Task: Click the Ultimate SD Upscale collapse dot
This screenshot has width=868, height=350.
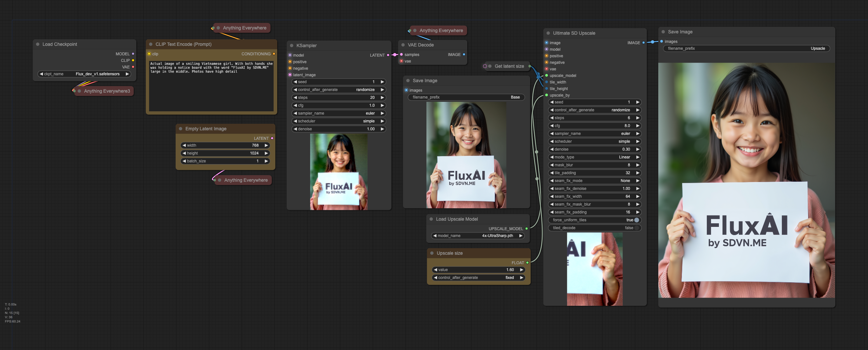Action: point(548,33)
